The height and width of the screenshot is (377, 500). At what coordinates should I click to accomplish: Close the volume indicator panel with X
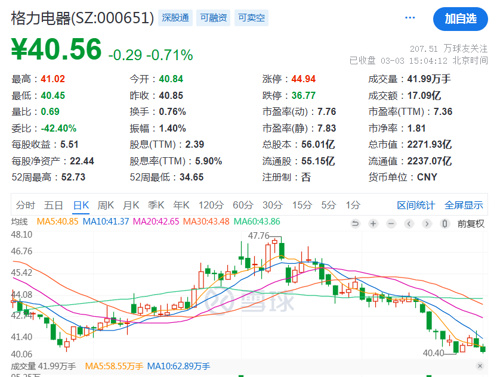coord(480,366)
